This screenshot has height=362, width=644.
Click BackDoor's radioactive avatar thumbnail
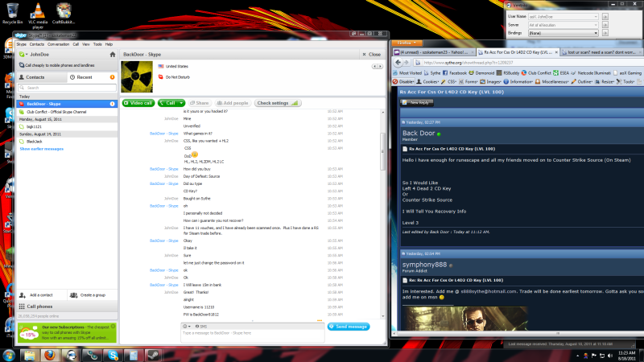[137, 76]
